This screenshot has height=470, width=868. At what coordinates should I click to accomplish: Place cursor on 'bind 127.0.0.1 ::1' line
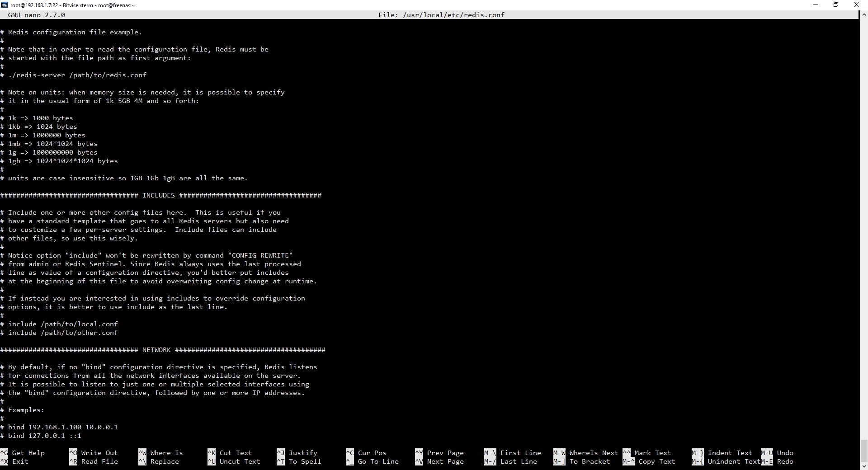coord(41,436)
